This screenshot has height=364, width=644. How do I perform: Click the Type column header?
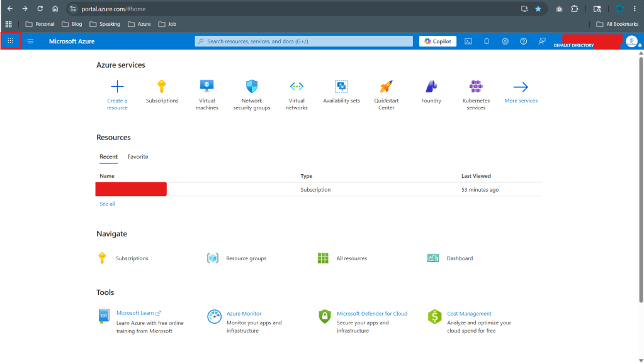pos(307,176)
